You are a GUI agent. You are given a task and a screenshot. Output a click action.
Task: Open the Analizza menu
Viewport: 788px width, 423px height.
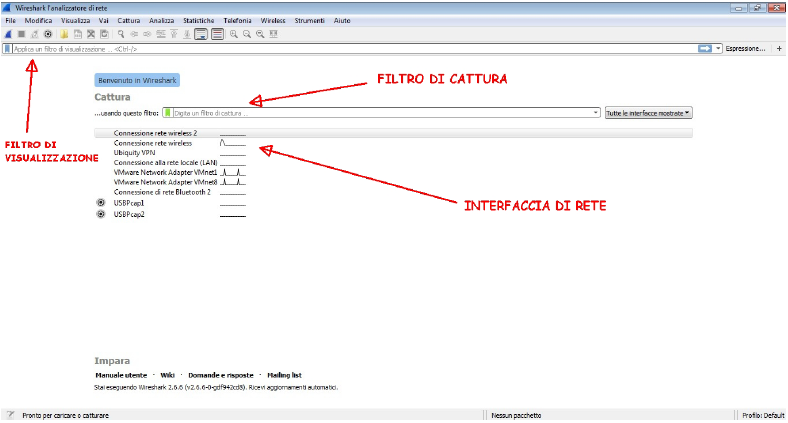(x=161, y=21)
